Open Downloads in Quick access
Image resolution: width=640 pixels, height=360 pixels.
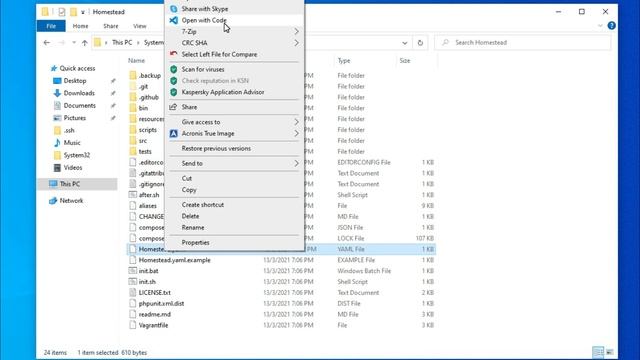[79, 93]
